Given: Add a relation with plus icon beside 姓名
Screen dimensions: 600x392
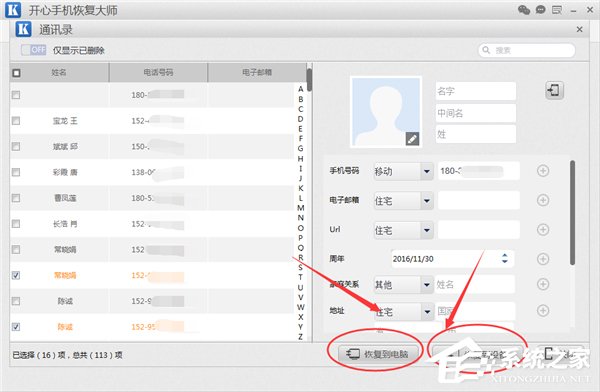Looking at the screenshot, I should tap(543, 284).
